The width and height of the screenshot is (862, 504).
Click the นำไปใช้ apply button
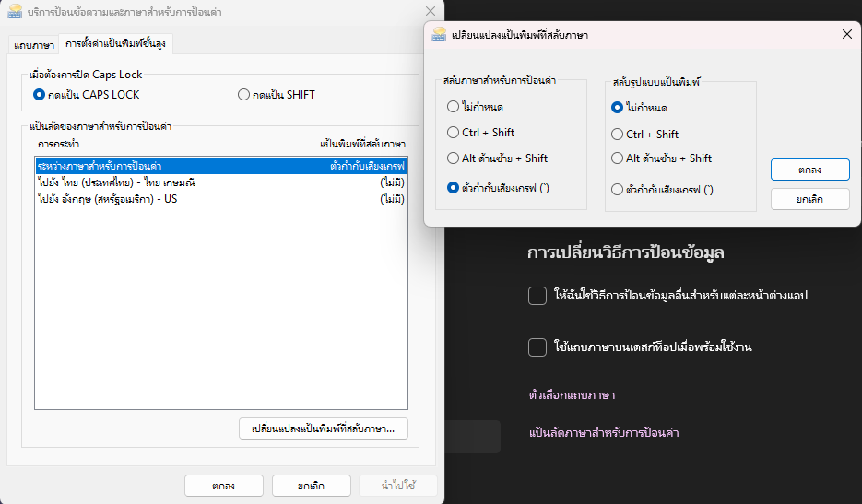(x=398, y=486)
